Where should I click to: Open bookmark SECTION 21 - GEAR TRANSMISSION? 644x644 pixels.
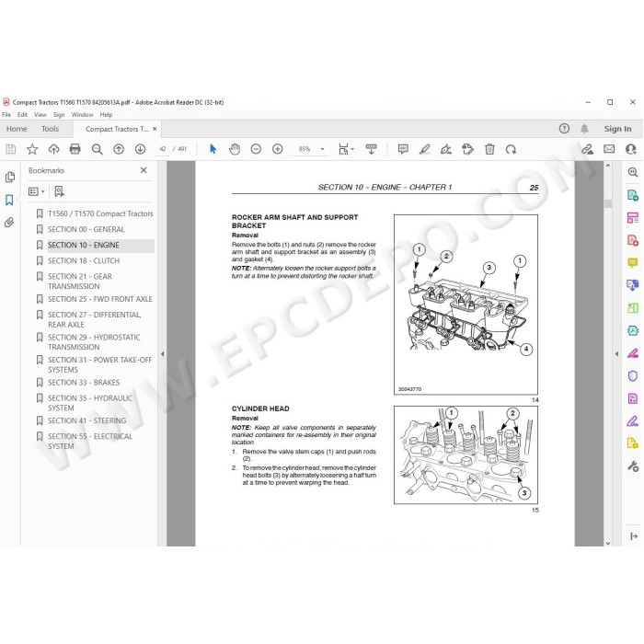click(x=80, y=282)
